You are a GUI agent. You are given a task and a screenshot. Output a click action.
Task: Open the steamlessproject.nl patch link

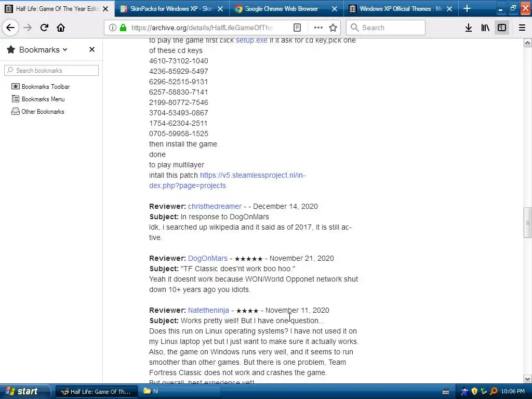pos(228,180)
